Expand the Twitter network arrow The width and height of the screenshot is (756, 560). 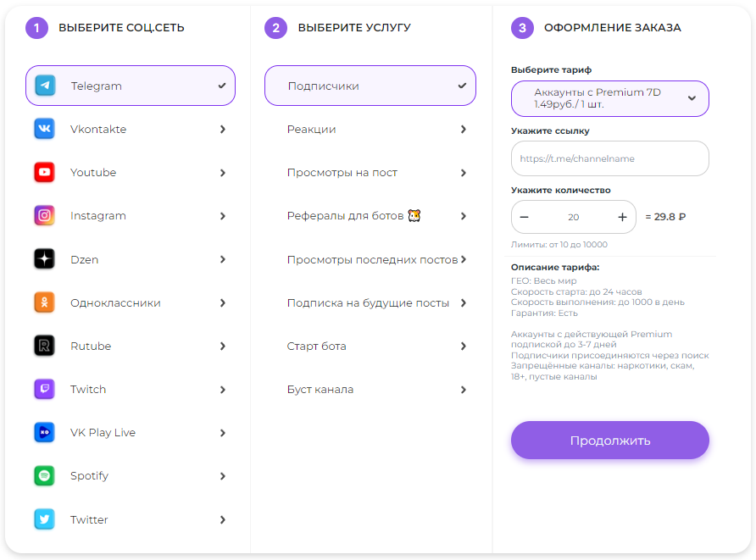click(223, 519)
